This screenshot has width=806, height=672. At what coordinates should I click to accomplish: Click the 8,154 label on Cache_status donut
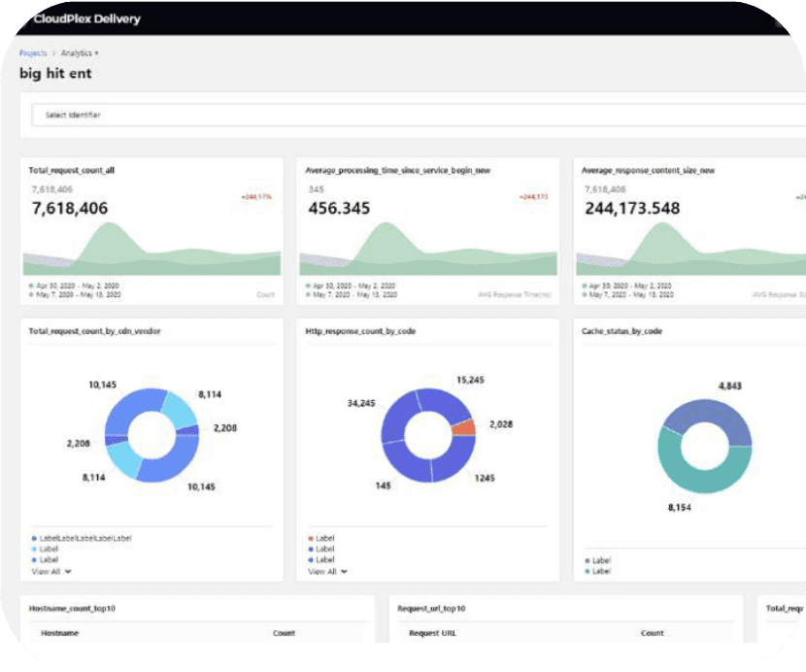tap(680, 508)
